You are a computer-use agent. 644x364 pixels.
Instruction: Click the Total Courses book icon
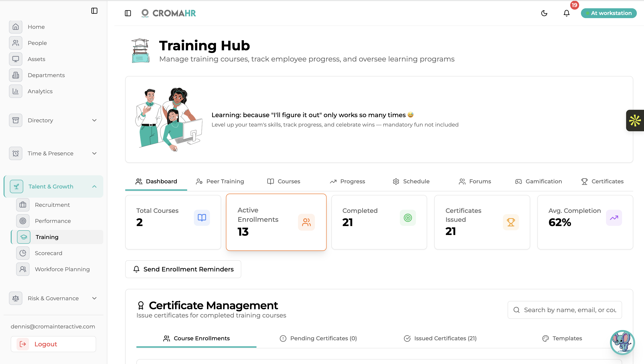pos(202,218)
